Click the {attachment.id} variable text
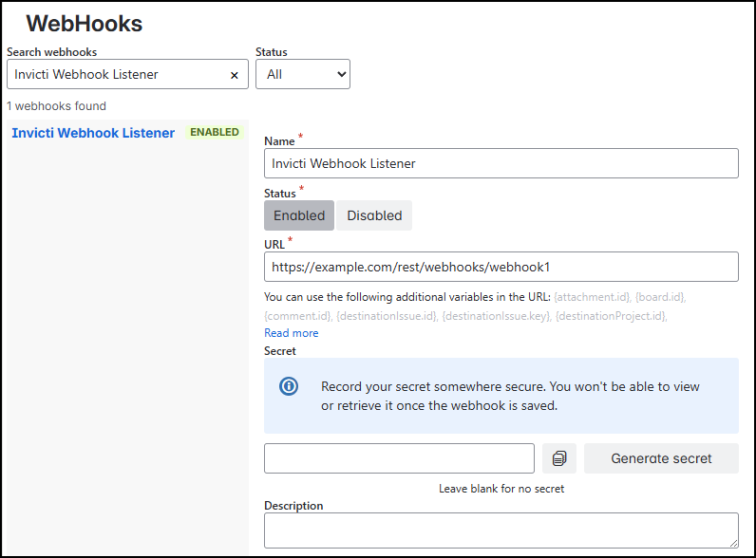The width and height of the screenshot is (756, 558). [x=593, y=297]
